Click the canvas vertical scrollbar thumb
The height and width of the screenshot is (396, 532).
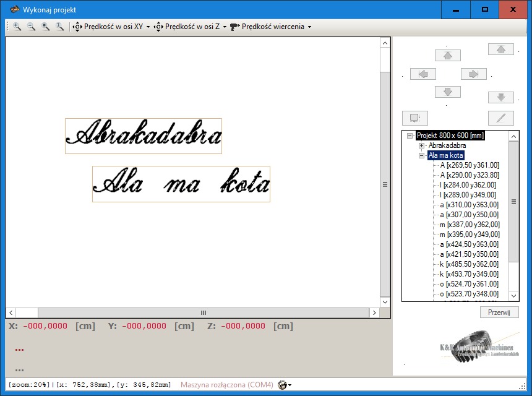point(385,184)
